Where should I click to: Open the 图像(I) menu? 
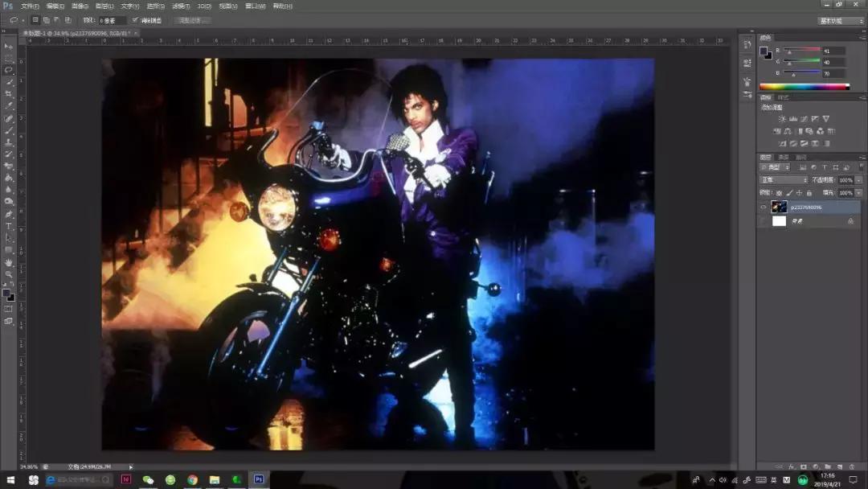(80, 6)
